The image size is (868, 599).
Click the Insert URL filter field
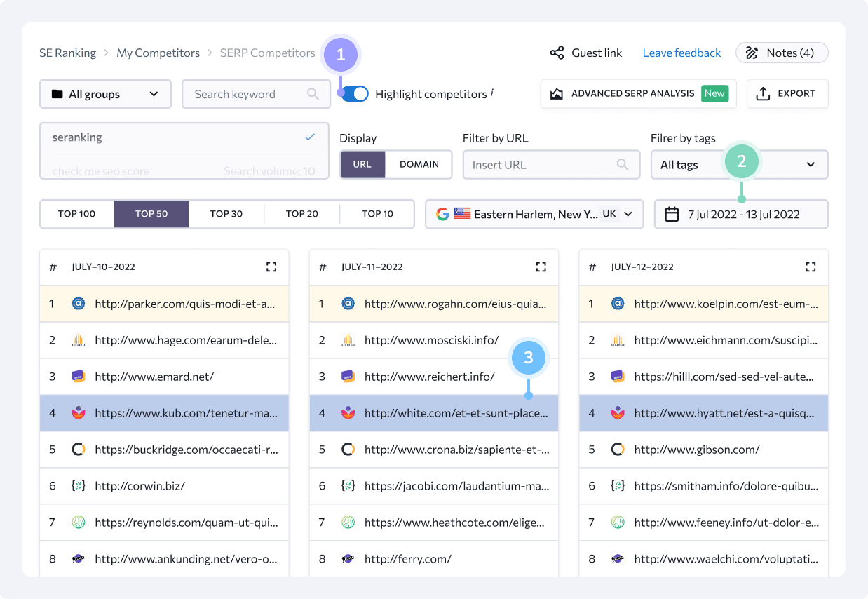541,165
